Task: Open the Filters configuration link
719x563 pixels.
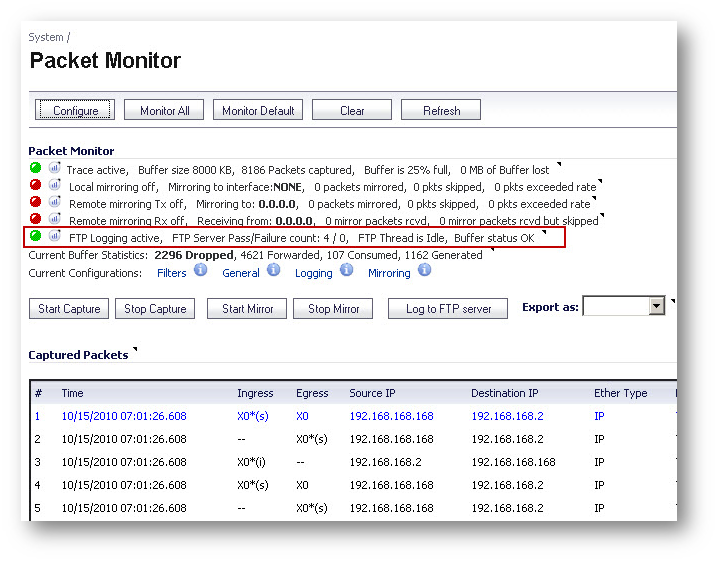Action: coord(172,273)
